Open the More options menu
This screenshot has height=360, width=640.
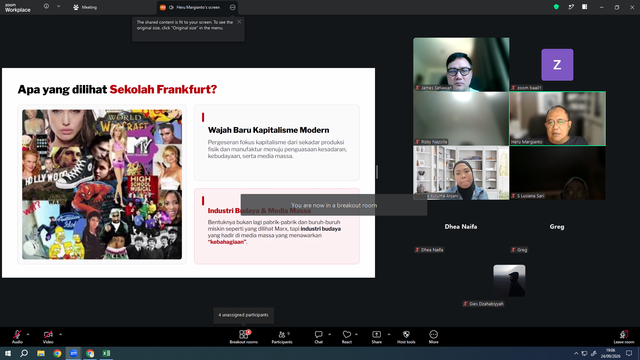click(x=433, y=337)
